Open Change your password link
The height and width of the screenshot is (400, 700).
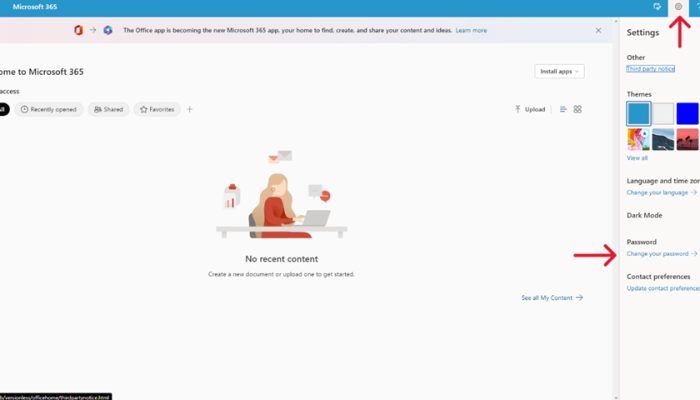[x=662, y=254]
